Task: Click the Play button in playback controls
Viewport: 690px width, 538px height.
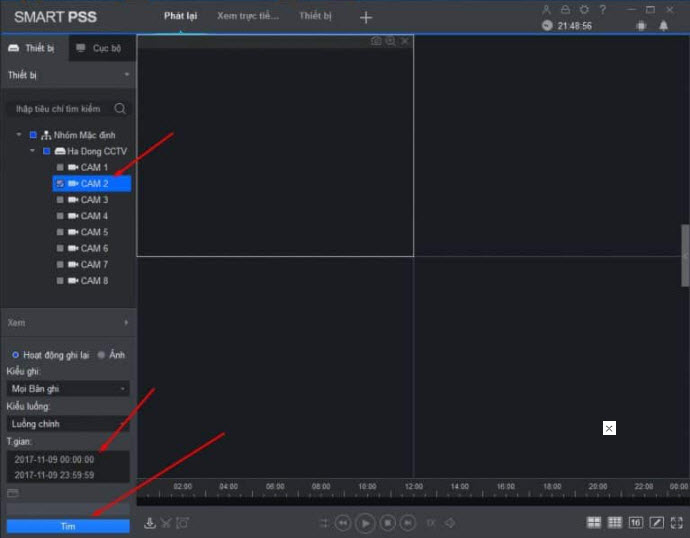Action: click(365, 522)
